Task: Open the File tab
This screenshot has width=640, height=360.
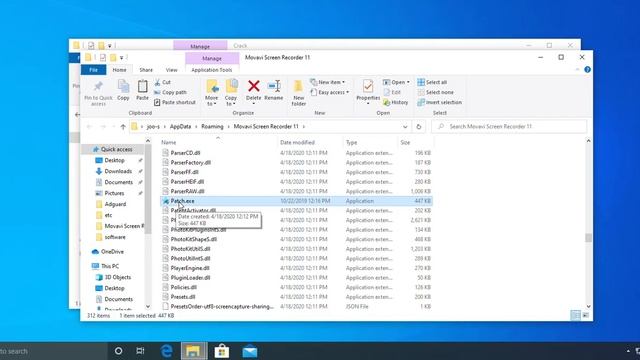Action: click(93, 70)
